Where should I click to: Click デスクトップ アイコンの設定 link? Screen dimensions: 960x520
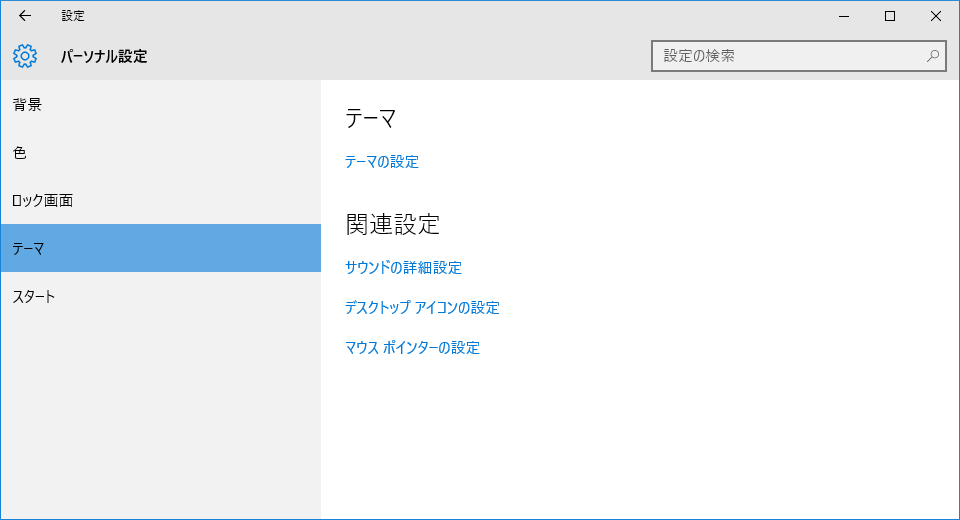click(x=421, y=307)
